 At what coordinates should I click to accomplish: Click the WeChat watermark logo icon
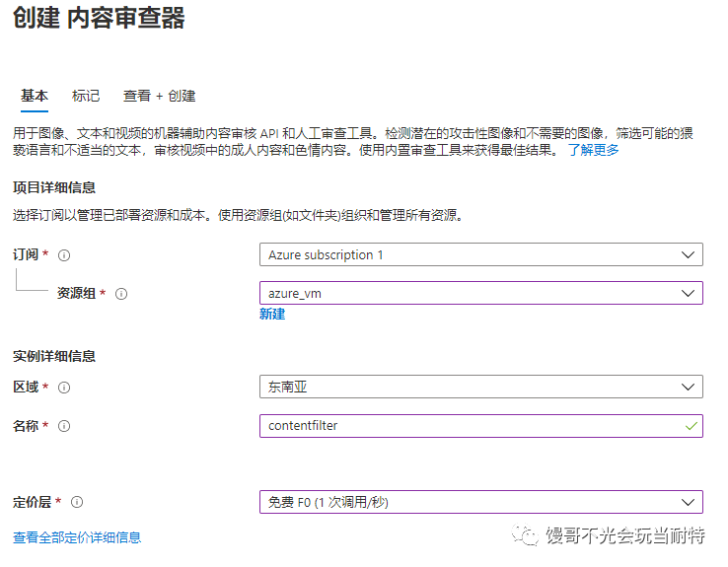[525, 535]
